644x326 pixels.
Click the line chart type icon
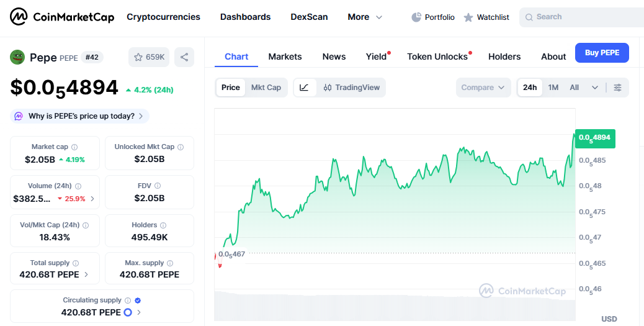(304, 88)
